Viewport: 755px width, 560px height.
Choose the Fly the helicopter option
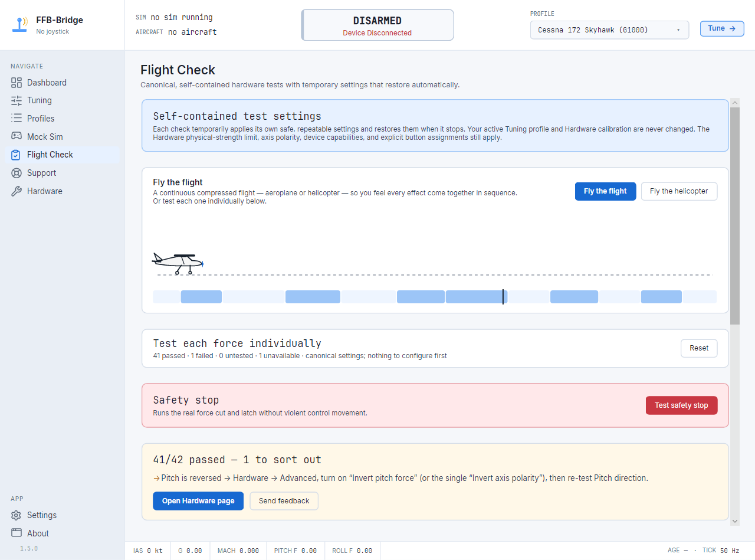[x=679, y=191]
